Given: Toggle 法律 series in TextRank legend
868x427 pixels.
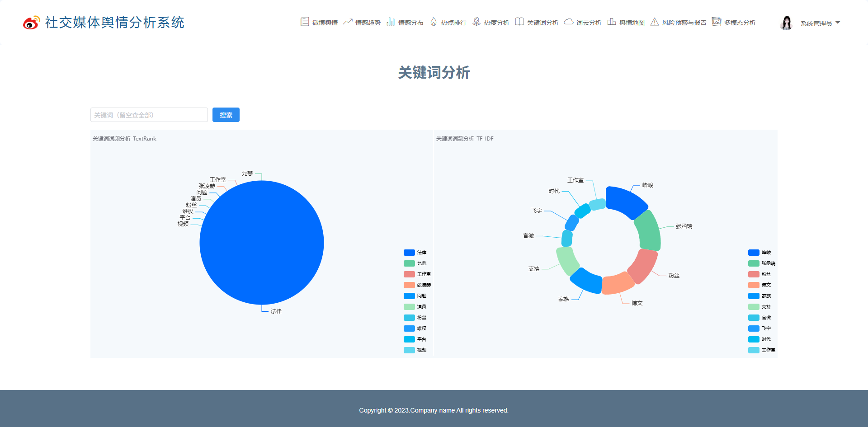Looking at the screenshot, I should point(415,253).
